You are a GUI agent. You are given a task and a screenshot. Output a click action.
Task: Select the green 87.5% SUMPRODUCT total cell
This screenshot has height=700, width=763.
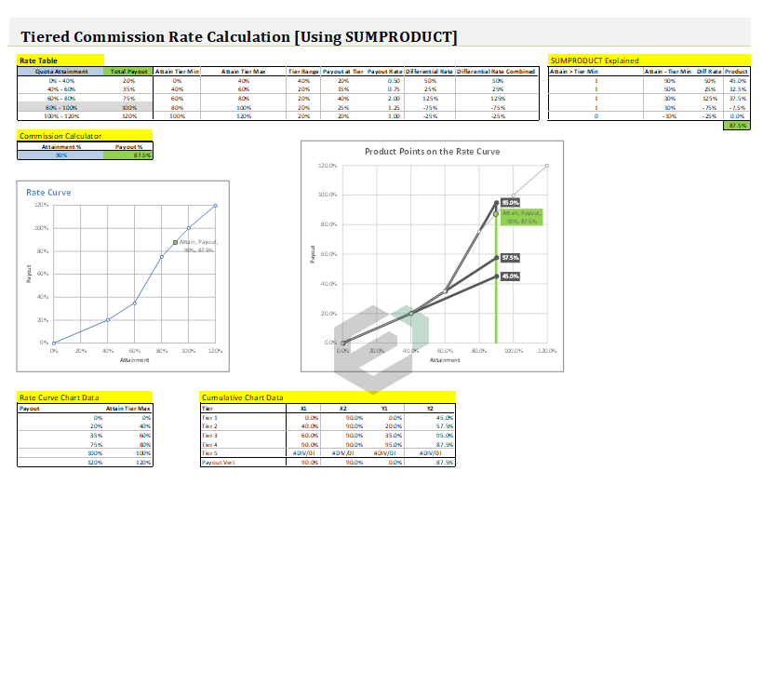[x=736, y=125]
